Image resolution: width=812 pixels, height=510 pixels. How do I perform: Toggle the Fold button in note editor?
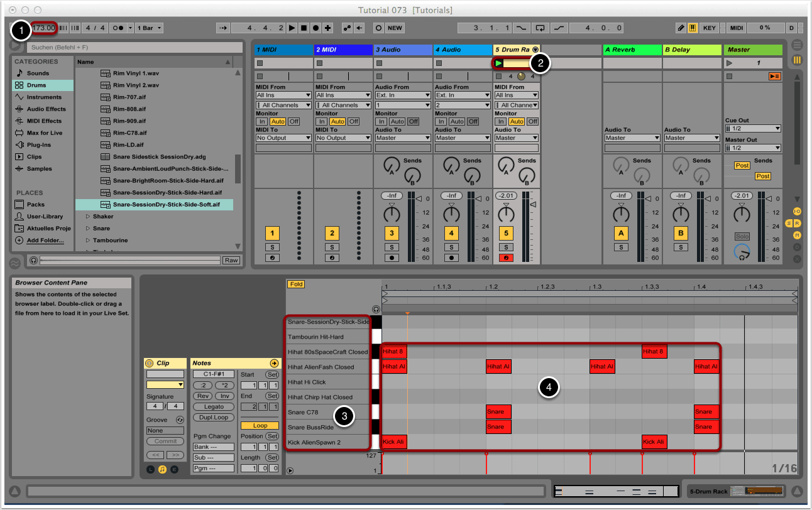pyautogui.click(x=296, y=284)
